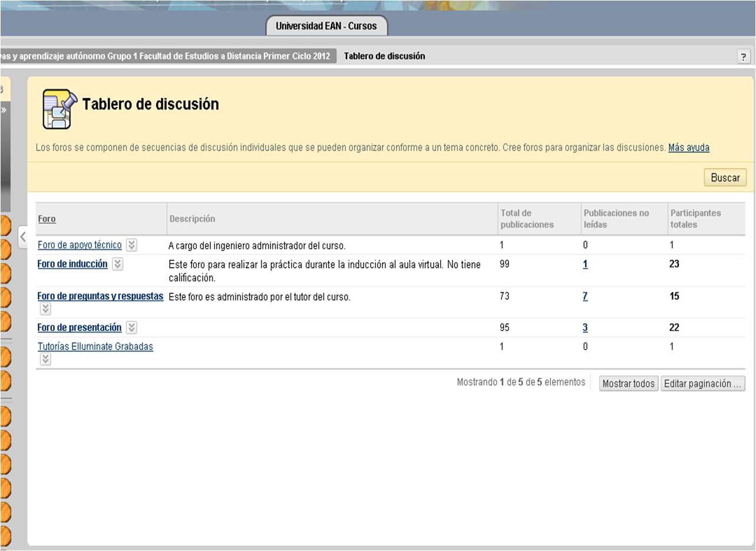Click the Mostrar todos button

pyautogui.click(x=628, y=384)
